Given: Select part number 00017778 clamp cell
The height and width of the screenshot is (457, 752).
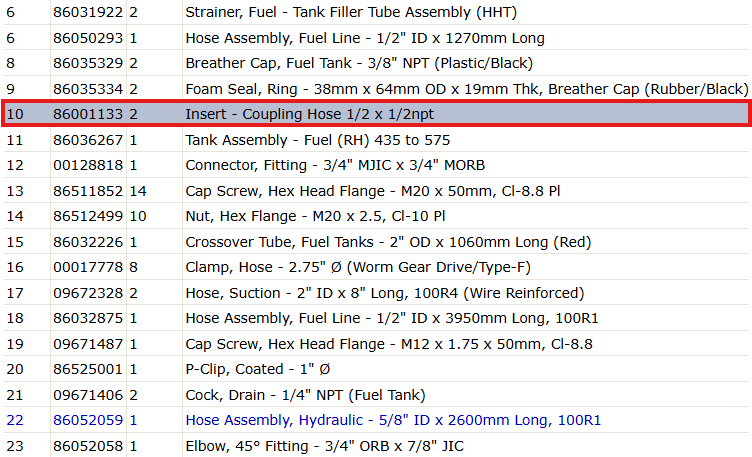Looking at the screenshot, I should pyautogui.click(x=88, y=267).
